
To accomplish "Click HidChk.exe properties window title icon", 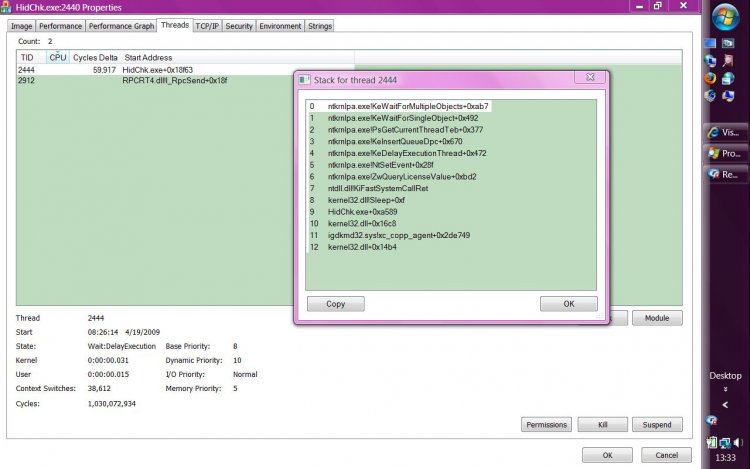I will click(x=6, y=7).
